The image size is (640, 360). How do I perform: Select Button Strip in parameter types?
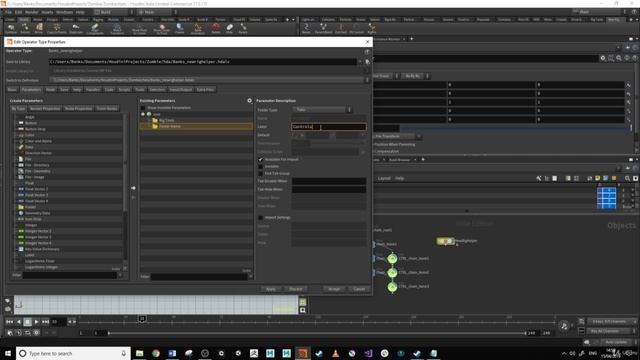click(x=35, y=129)
